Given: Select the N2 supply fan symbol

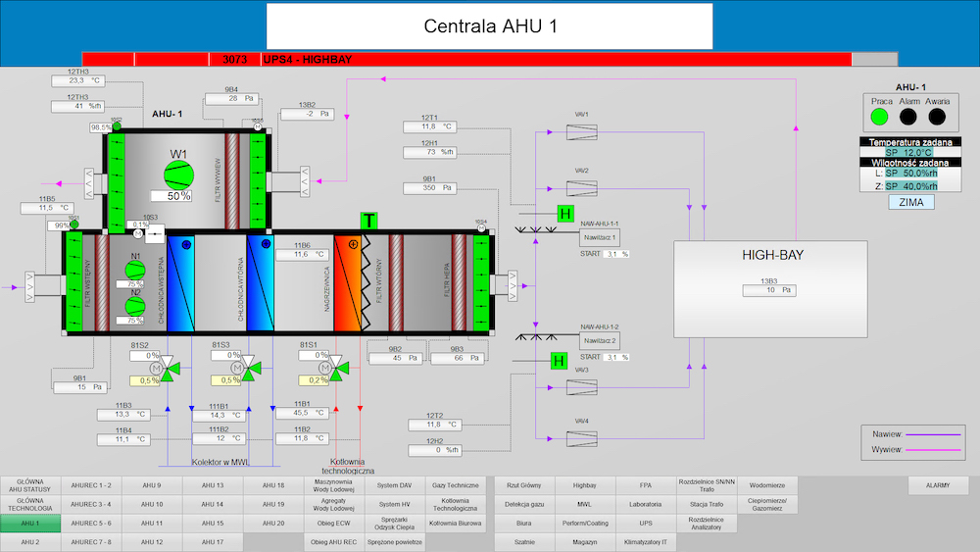Looking at the screenshot, I should (134, 306).
